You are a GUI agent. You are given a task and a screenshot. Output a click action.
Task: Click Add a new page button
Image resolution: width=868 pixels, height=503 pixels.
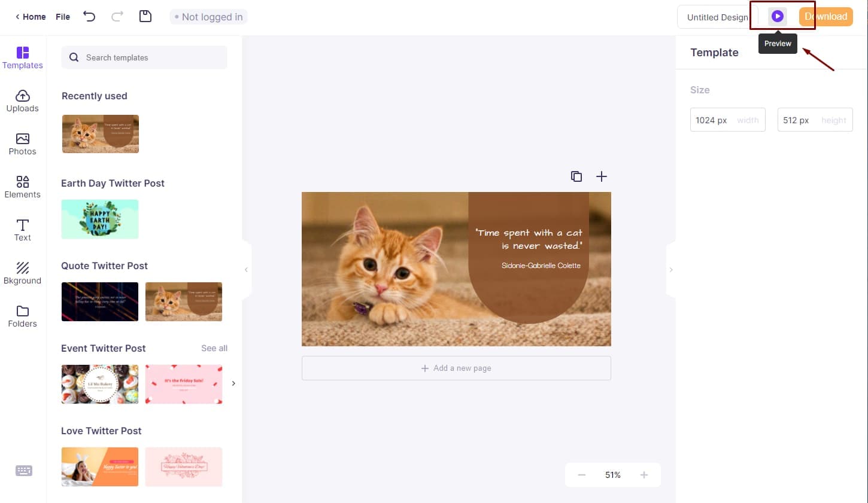[x=456, y=368]
